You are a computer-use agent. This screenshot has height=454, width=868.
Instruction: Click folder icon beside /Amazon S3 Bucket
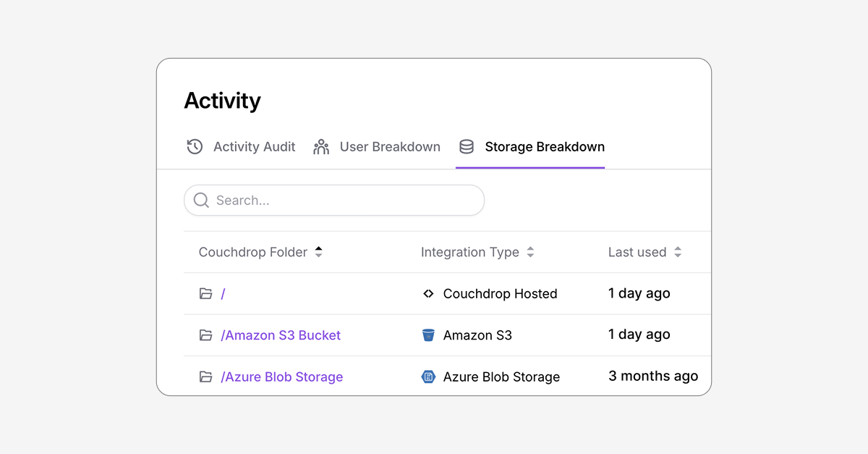click(206, 335)
